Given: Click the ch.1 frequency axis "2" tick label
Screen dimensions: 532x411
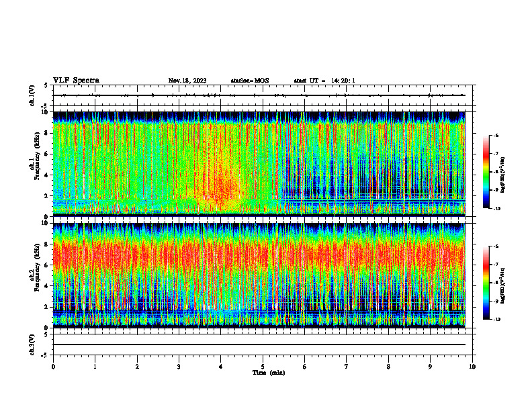Looking at the screenshot, I should pyautogui.click(x=47, y=196).
